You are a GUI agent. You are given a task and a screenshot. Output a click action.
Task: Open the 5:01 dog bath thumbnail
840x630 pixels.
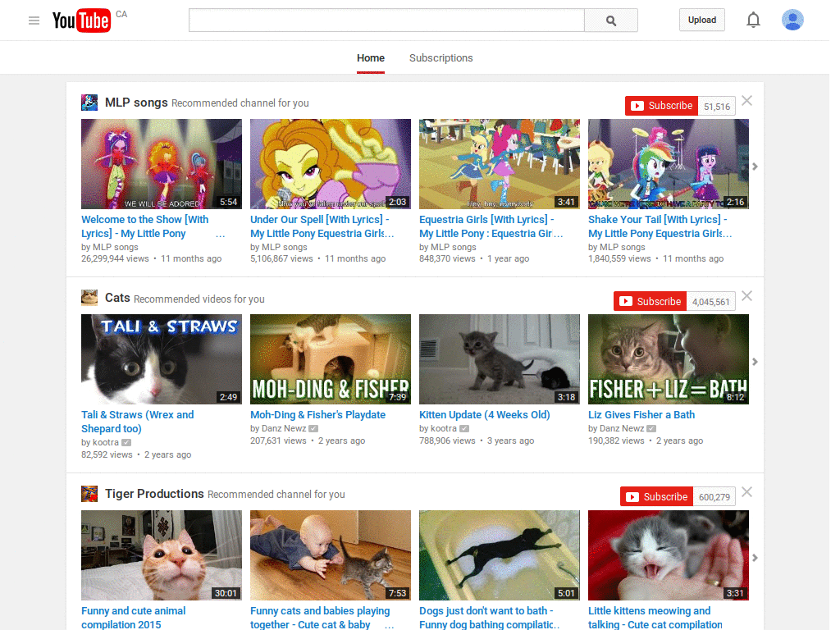500,555
